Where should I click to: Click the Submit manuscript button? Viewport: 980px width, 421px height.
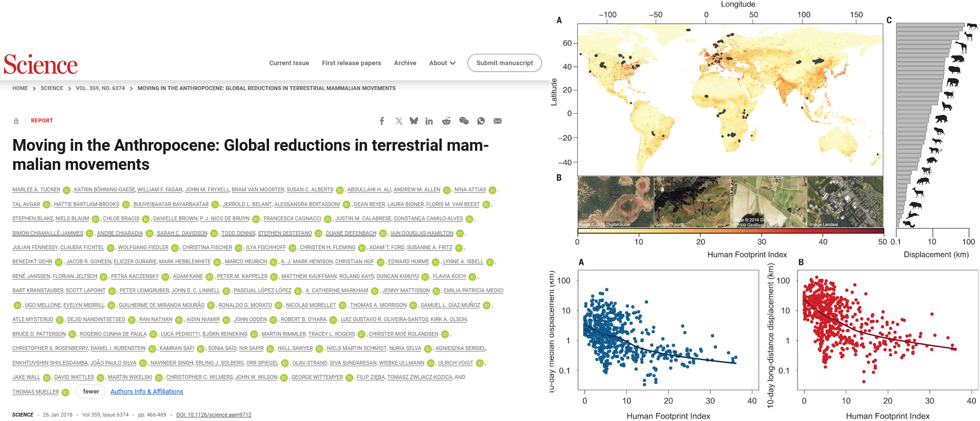pos(504,63)
